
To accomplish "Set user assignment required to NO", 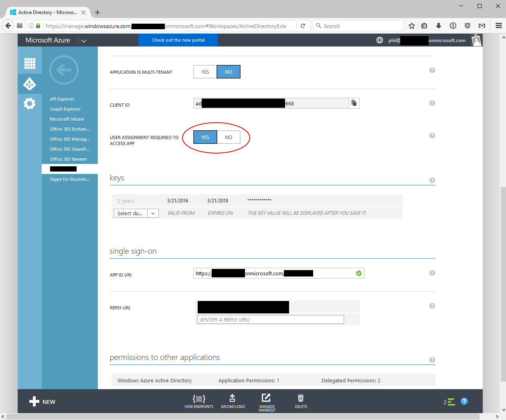I will coord(229,137).
